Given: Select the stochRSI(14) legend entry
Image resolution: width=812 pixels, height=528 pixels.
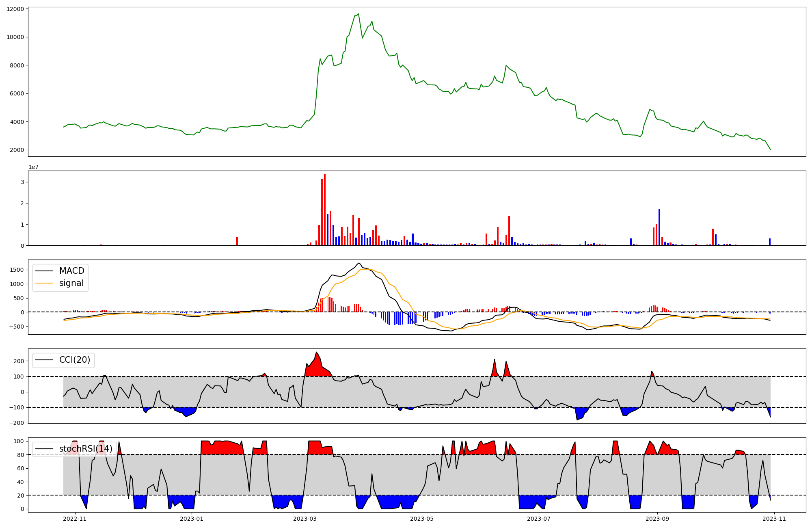Looking at the screenshot, I should click(86, 449).
